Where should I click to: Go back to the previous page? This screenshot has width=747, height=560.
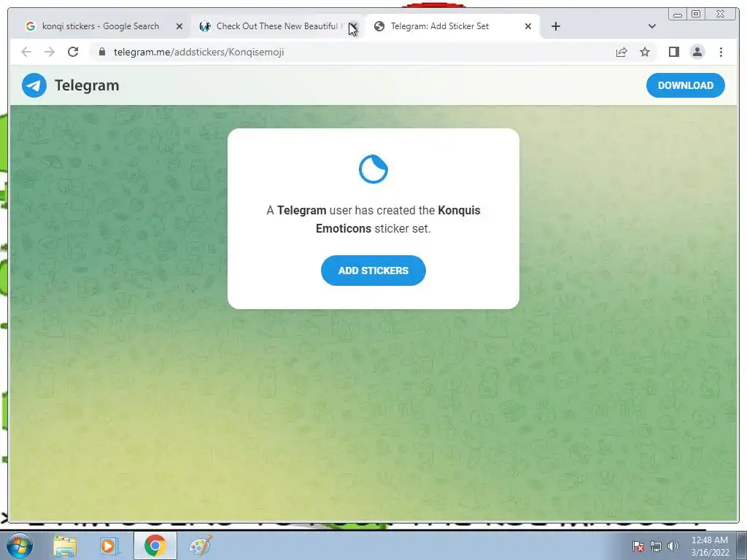tap(26, 52)
